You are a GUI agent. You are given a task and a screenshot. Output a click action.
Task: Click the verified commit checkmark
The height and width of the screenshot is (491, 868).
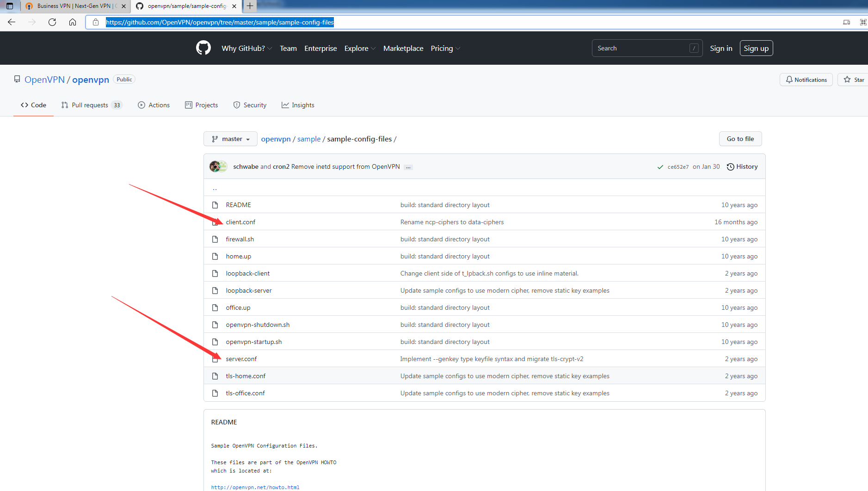pos(660,167)
